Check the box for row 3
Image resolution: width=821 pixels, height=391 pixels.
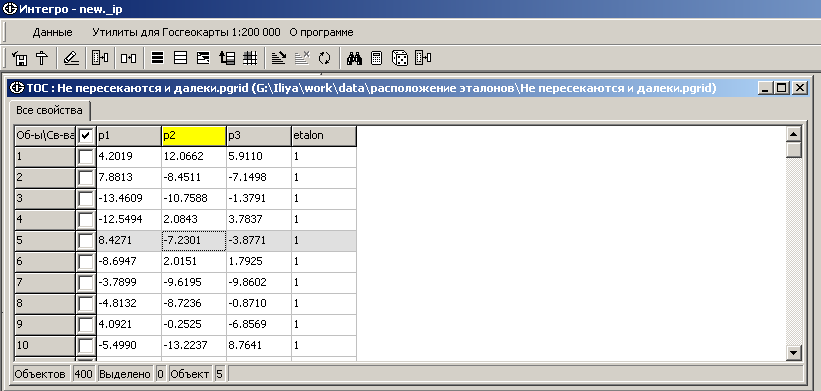coord(86,198)
